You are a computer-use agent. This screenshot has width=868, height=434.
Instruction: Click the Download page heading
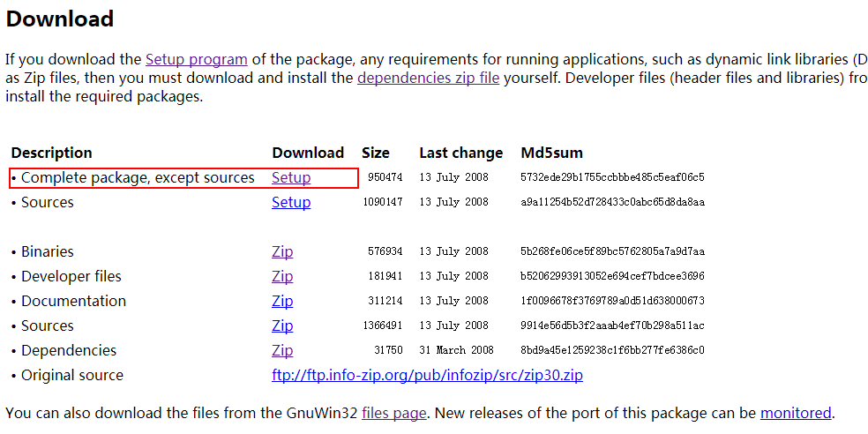(60, 18)
